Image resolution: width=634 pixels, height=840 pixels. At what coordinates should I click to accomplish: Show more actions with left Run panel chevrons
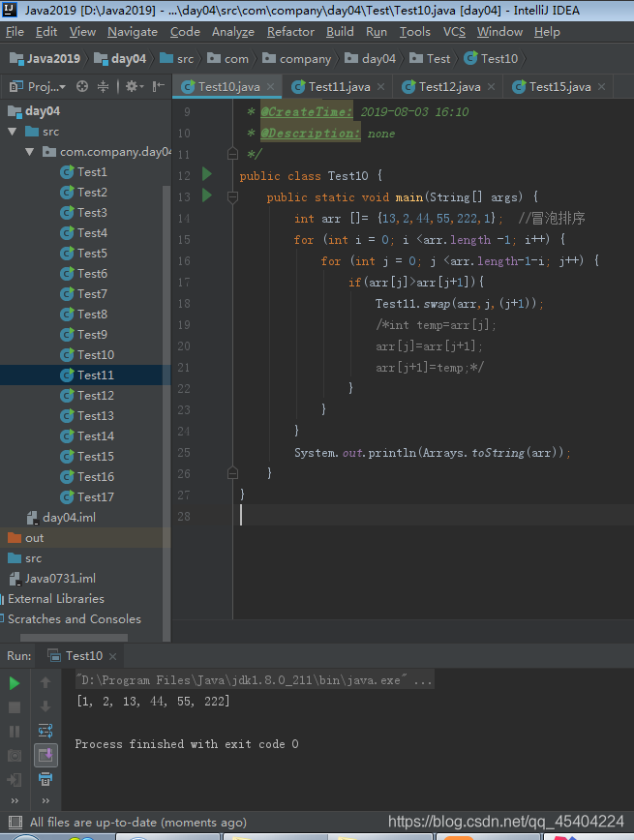pos(15,801)
